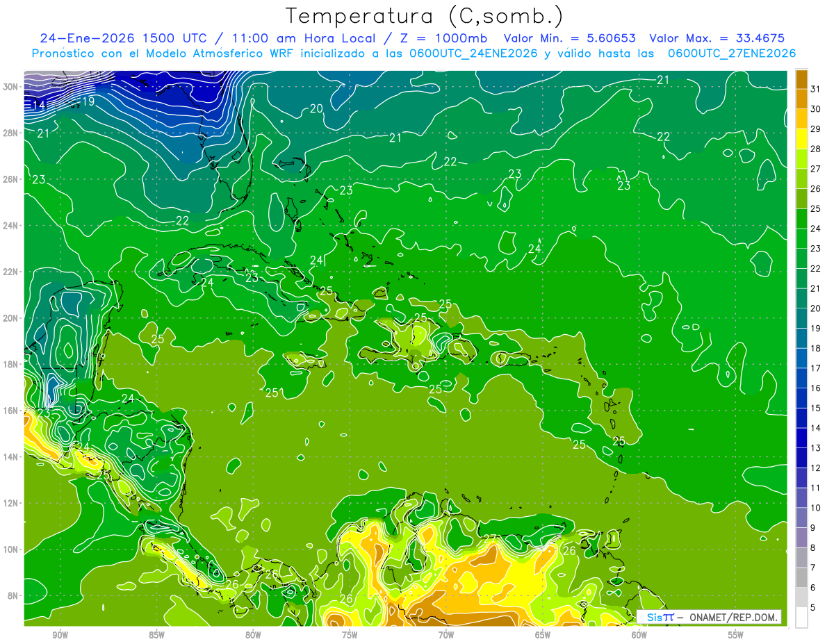The image size is (834, 644).
Task: Click the 70W longitude axis label
Action: coord(446,635)
